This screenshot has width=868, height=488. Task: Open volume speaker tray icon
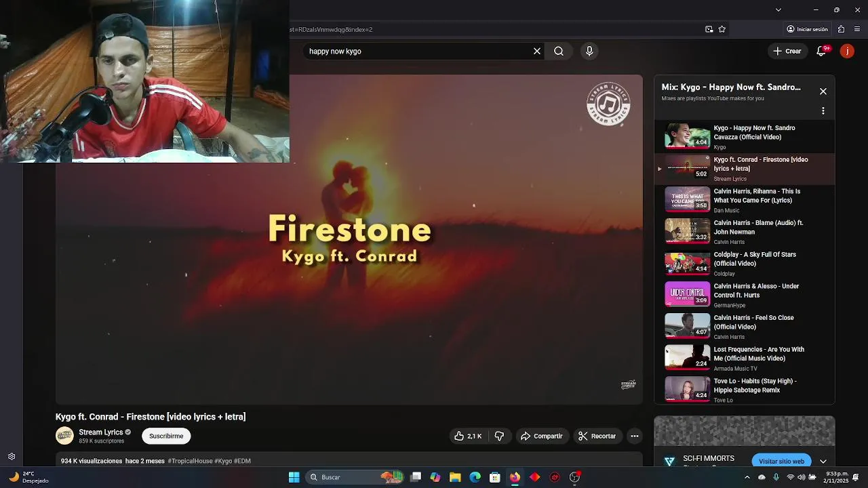coord(802,477)
